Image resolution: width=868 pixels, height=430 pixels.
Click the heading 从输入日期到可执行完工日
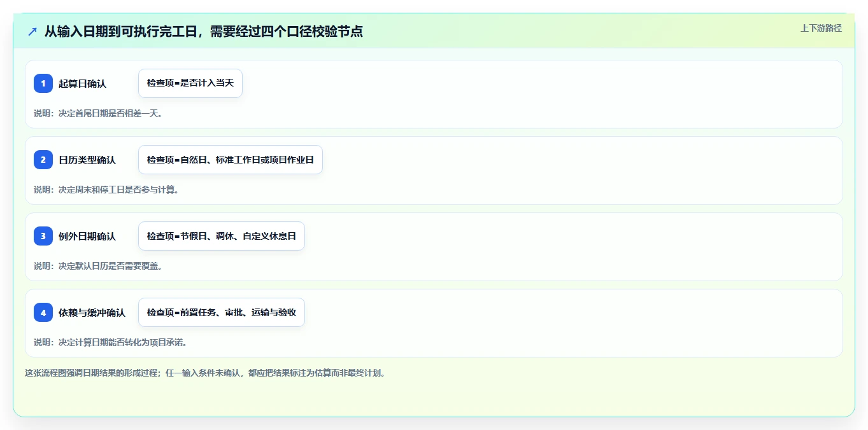coord(120,31)
